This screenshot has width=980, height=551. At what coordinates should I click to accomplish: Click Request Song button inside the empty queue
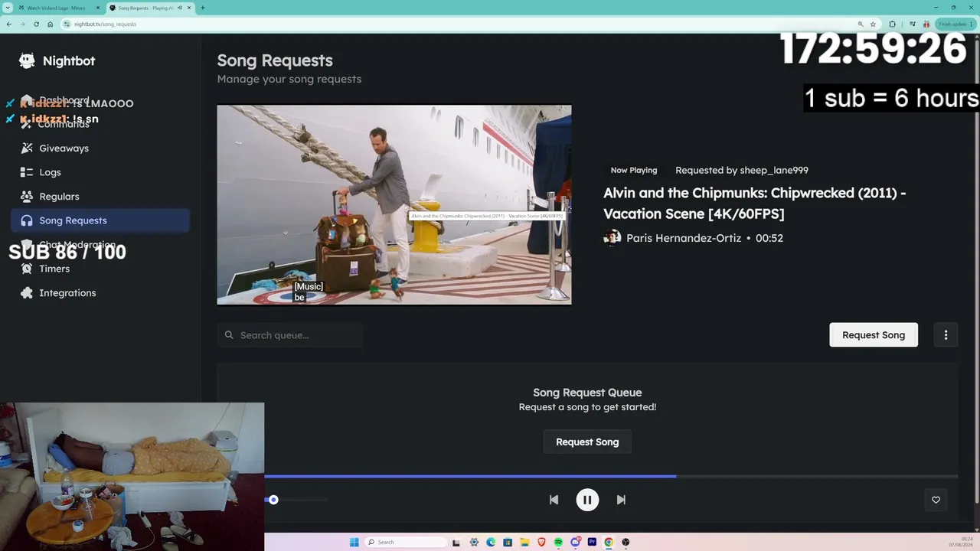click(587, 442)
